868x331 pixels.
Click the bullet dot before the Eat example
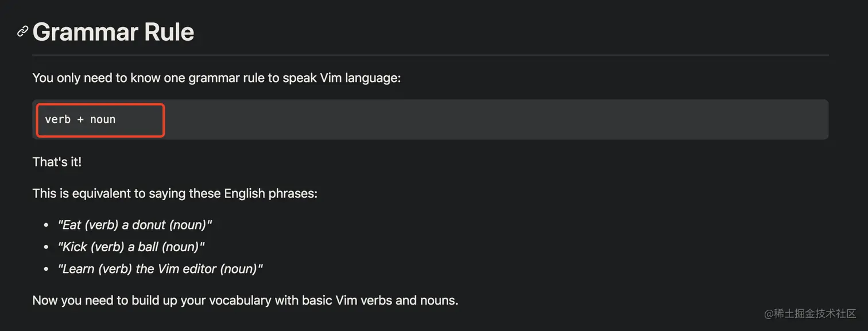click(46, 225)
